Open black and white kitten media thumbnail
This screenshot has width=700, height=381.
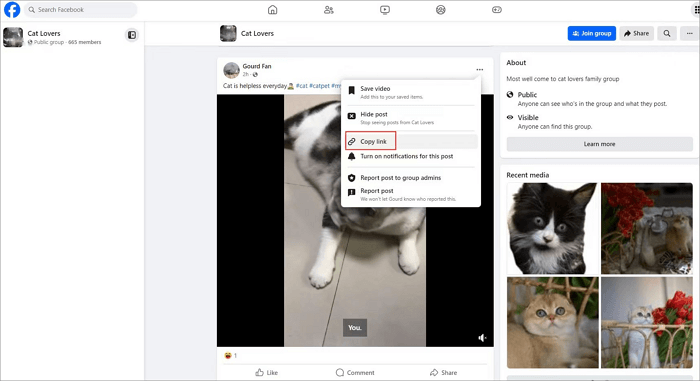tap(553, 228)
